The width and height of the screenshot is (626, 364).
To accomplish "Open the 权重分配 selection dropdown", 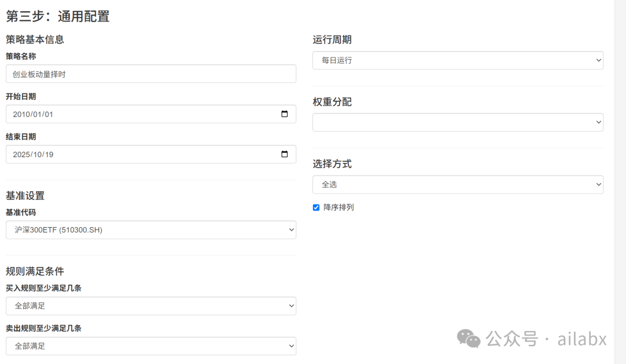I will coord(458,122).
